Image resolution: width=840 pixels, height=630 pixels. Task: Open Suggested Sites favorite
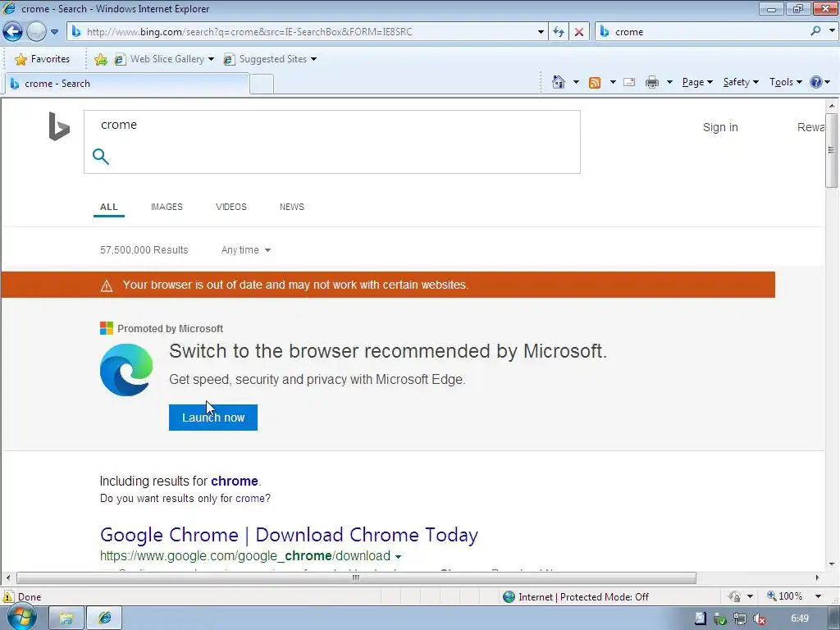tap(266, 59)
